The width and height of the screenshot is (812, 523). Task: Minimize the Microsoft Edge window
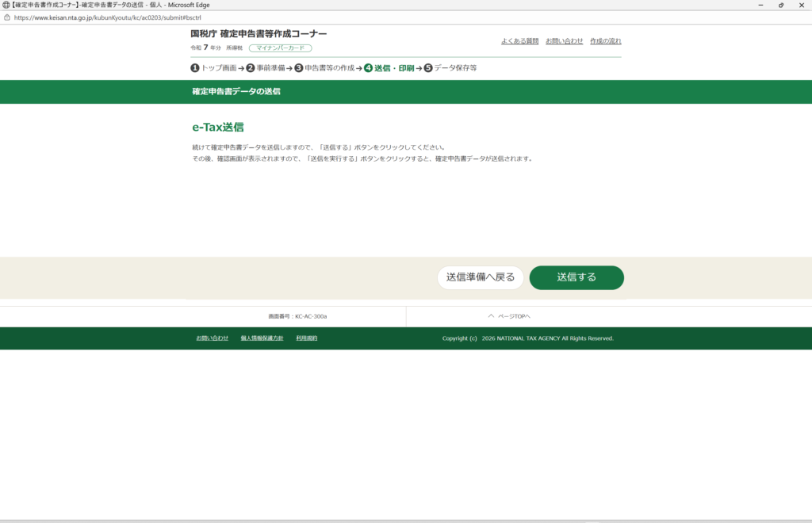[x=758, y=5]
